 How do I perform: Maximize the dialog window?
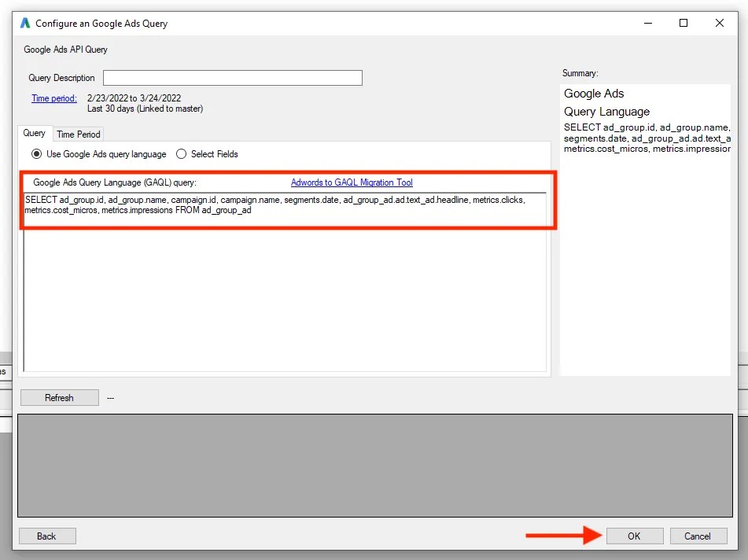coord(684,23)
